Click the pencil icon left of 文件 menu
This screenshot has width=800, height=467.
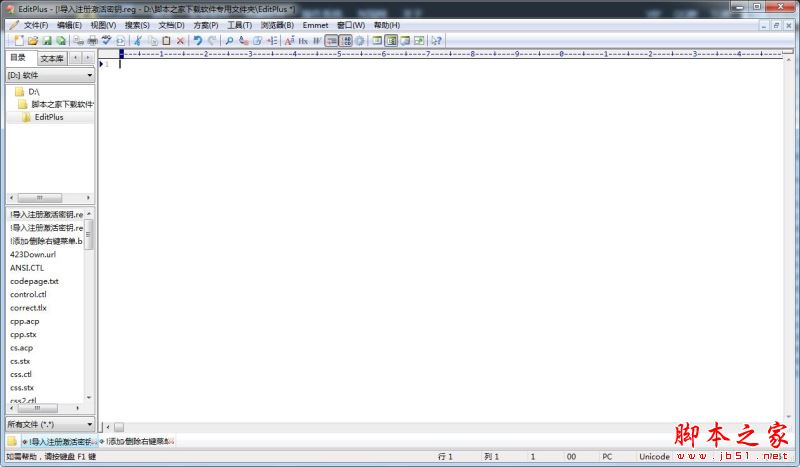coord(14,25)
